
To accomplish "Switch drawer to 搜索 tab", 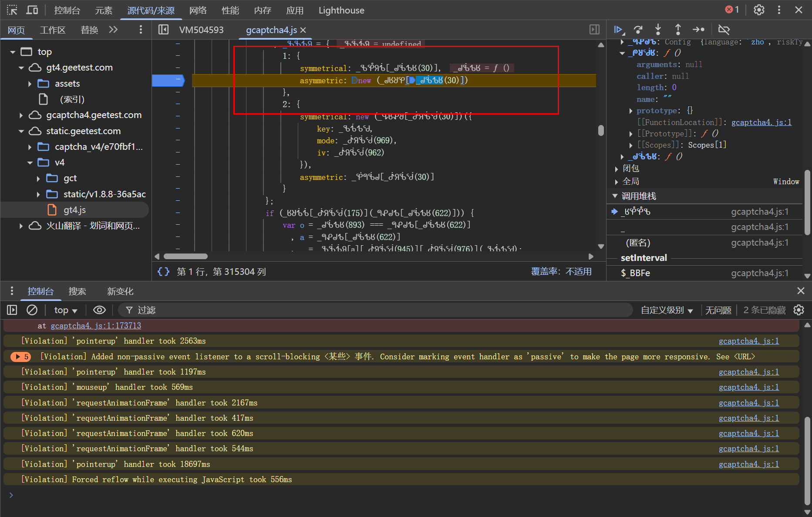I will 77,291.
